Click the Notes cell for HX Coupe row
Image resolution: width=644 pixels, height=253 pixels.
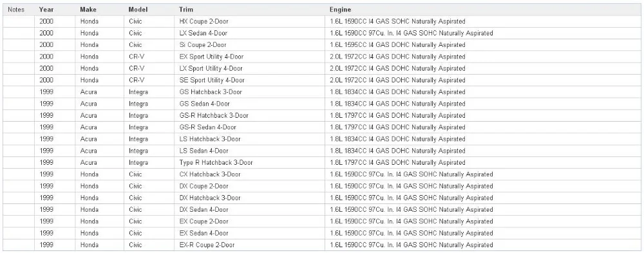pos(19,21)
